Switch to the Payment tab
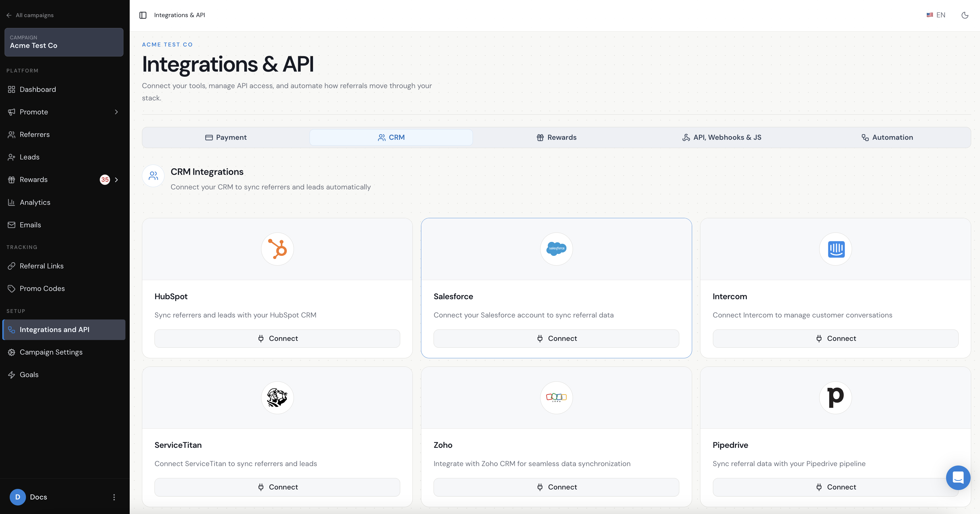This screenshot has height=514, width=980. tap(226, 137)
